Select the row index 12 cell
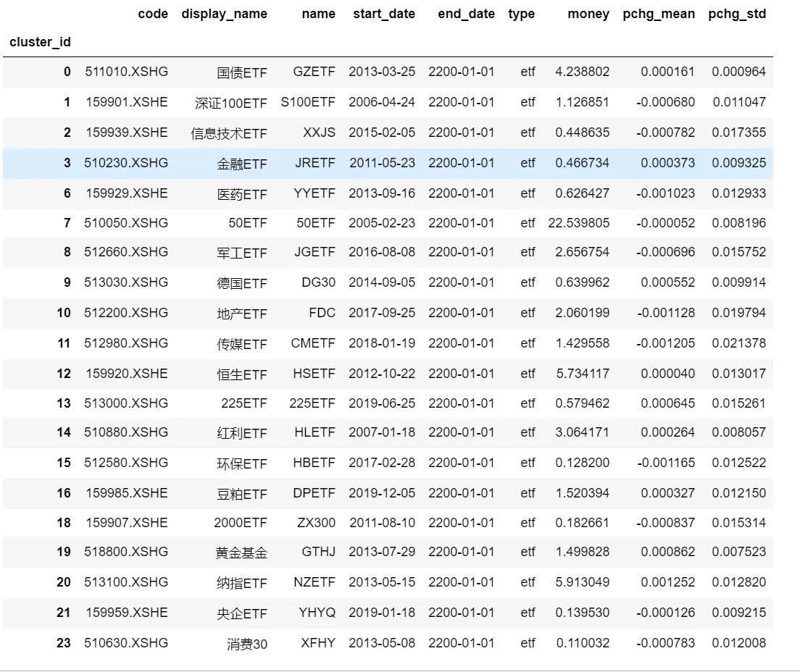 pyautogui.click(x=64, y=374)
